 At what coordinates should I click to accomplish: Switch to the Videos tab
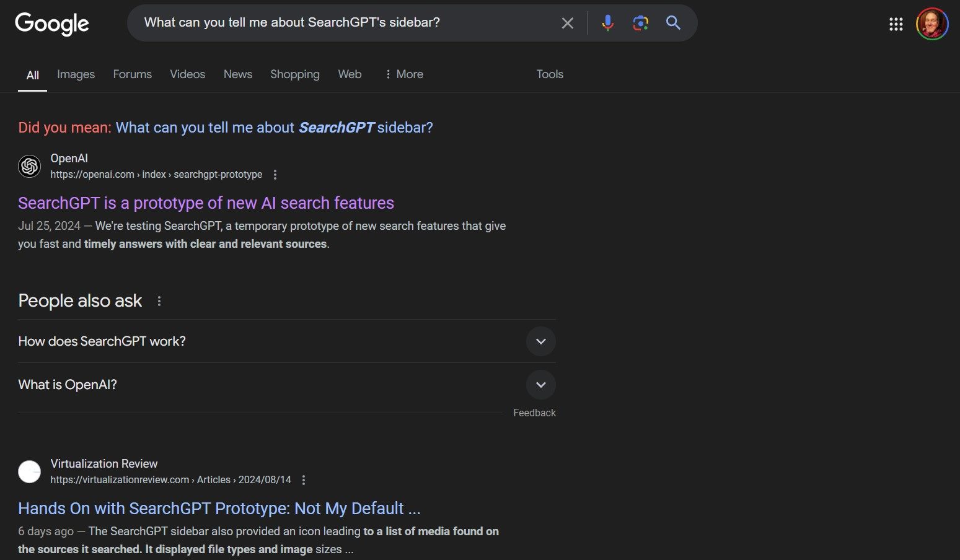[x=187, y=74]
